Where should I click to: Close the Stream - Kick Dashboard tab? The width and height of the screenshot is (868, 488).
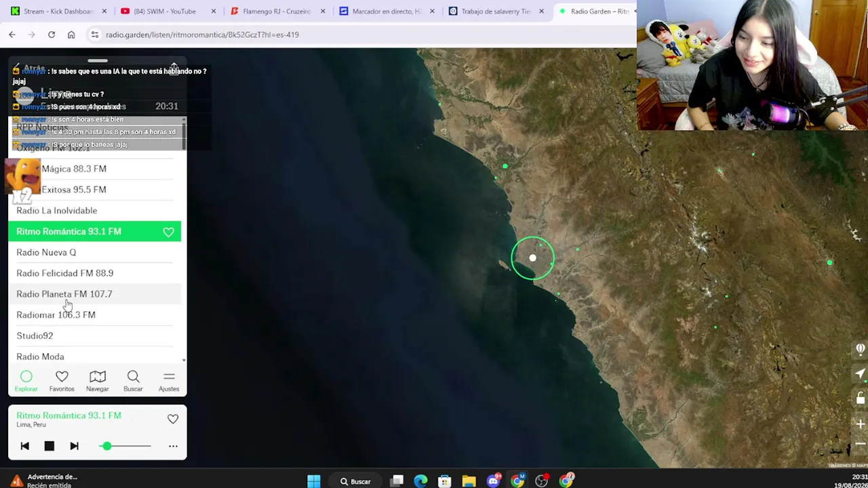pos(104,12)
